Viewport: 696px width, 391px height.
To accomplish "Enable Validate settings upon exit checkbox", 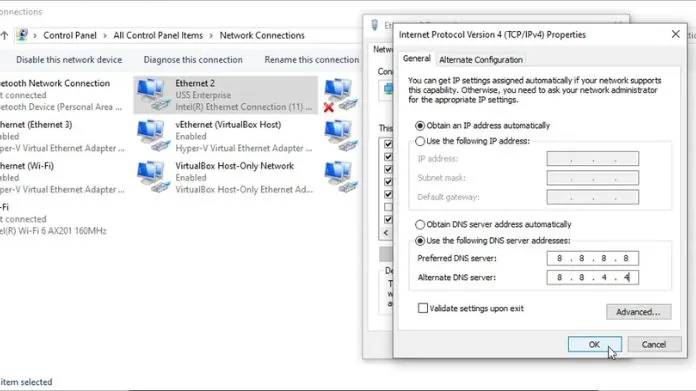I will [x=423, y=308].
